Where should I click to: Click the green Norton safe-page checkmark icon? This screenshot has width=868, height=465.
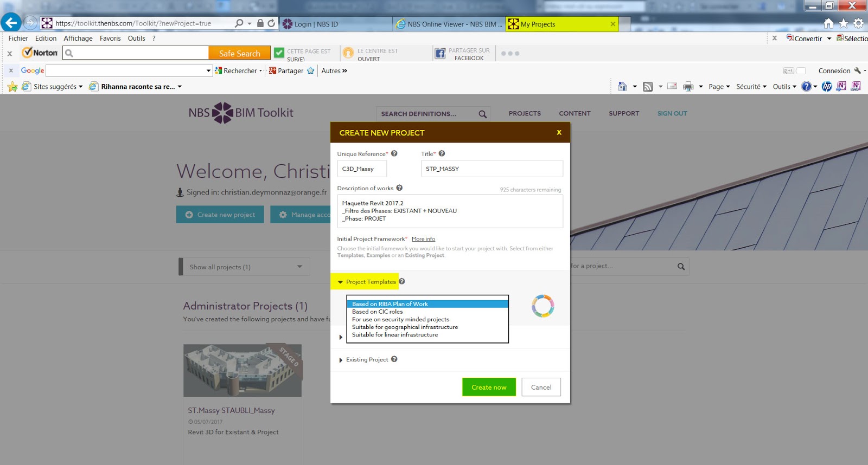[279, 53]
